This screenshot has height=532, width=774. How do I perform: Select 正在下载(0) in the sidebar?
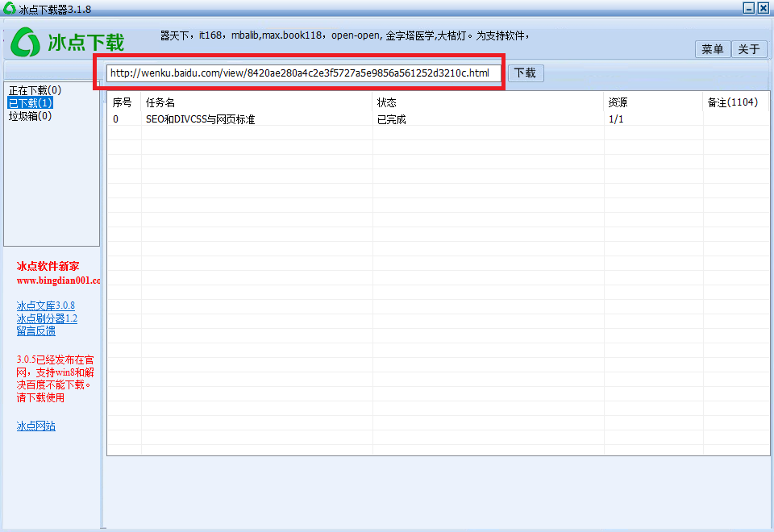point(35,90)
